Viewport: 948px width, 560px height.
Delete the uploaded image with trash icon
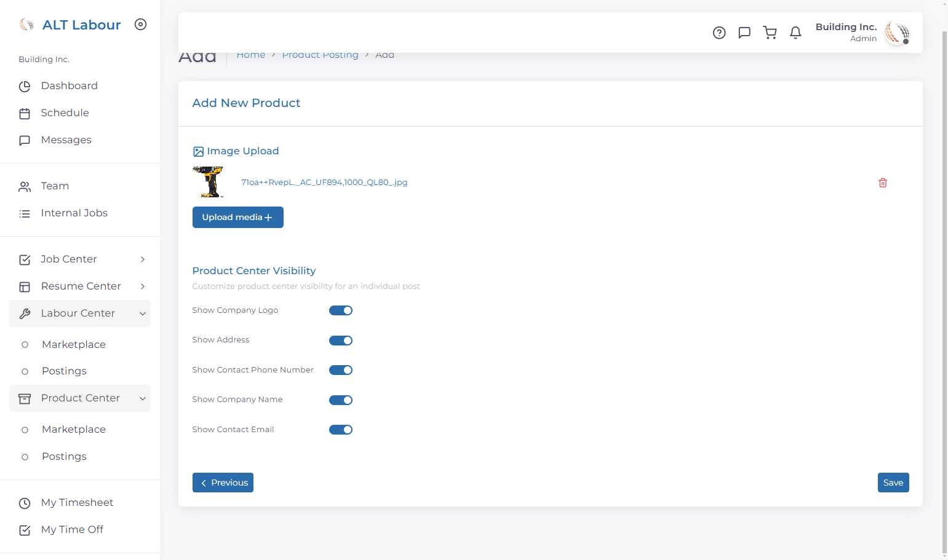(883, 183)
